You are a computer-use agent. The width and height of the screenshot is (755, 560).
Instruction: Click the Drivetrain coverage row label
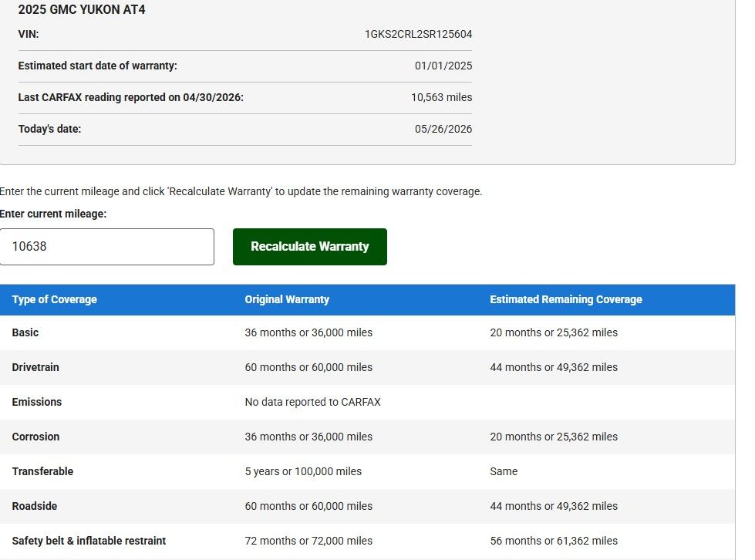pos(35,367)
